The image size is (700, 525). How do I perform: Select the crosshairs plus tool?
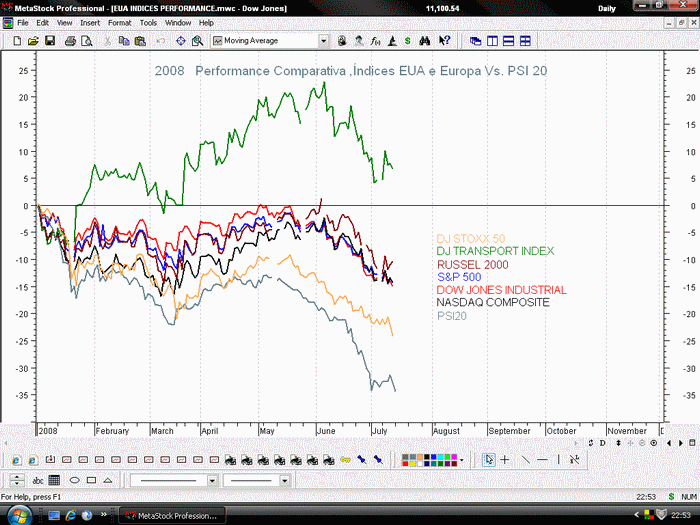505,460
